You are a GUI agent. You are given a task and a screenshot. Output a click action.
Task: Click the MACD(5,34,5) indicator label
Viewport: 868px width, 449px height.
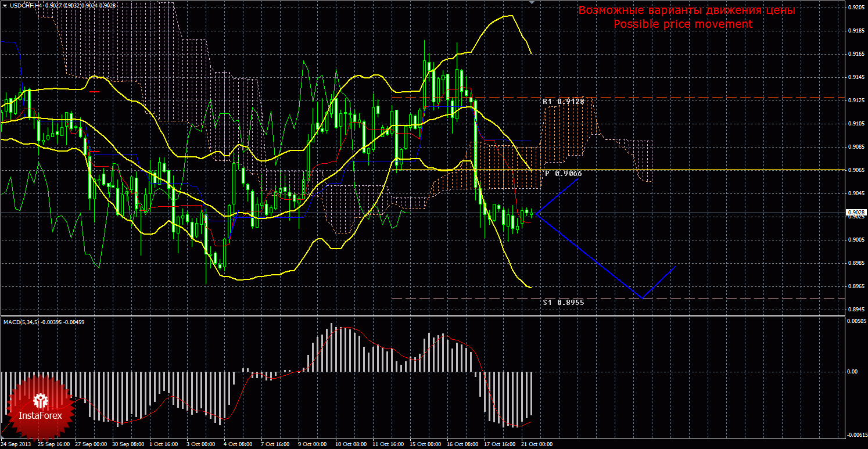click(44, 321)
